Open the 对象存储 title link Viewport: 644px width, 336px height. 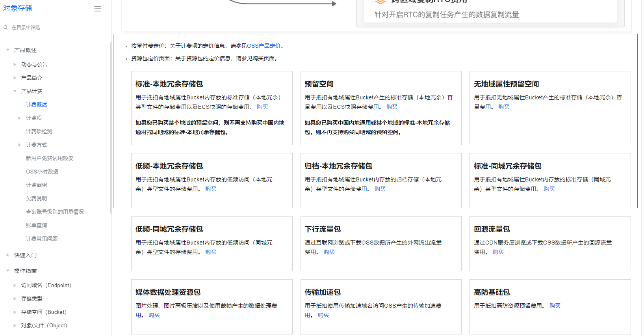pos(18,8)
